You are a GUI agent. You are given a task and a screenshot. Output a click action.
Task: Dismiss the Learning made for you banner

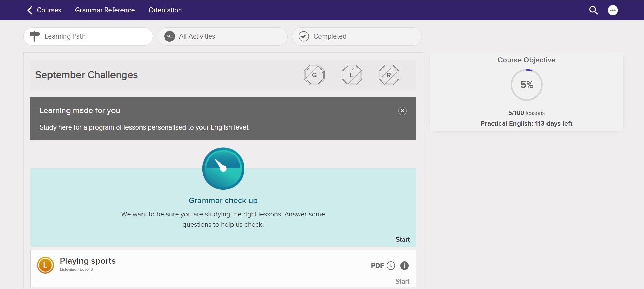pyautogui.click(x=402, y=111)
